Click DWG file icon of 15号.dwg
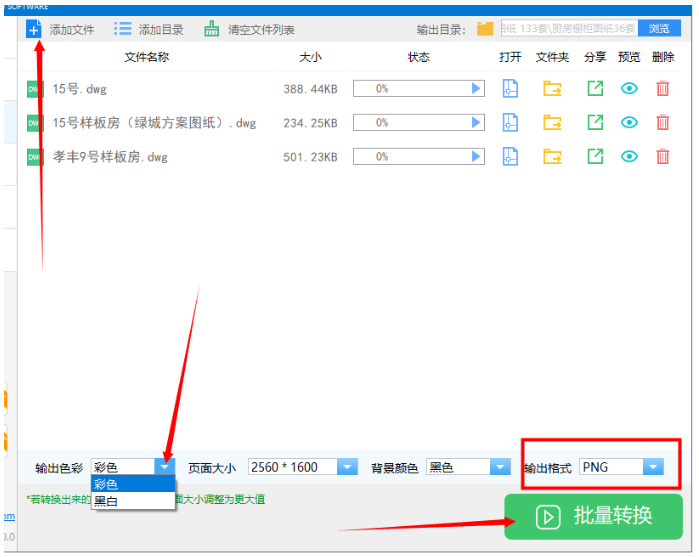Screen dimensions: 699x557 (x=35, y=89)
